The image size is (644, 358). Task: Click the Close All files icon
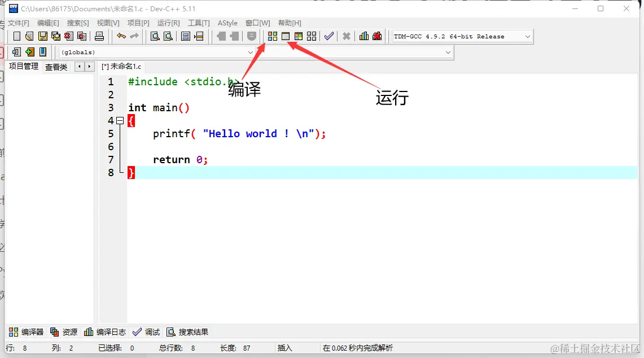(82, 36)
